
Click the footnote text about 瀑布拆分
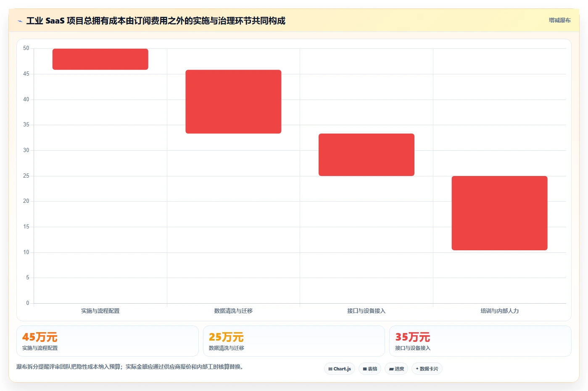[x=129, y=367]
